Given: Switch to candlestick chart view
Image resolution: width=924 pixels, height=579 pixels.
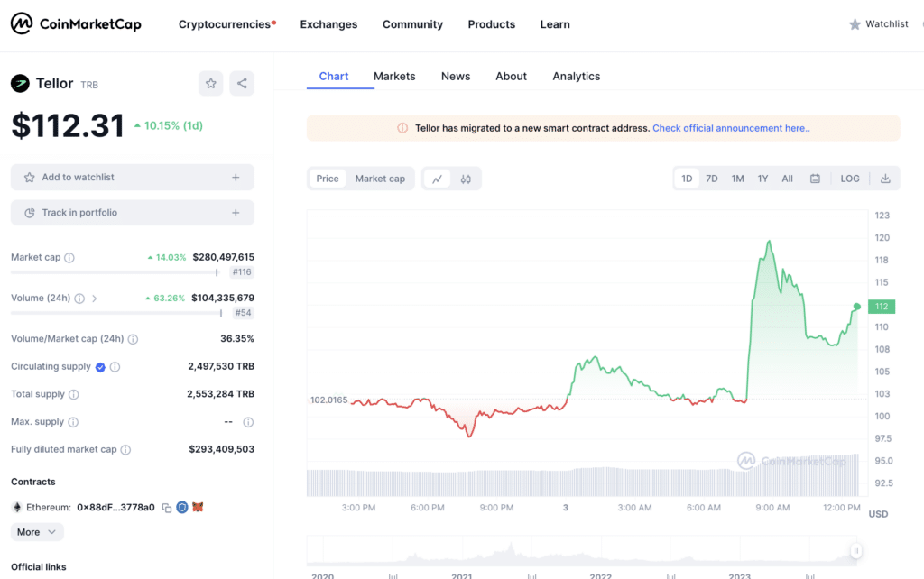Looking at the screenshot, I should (466, 179).
